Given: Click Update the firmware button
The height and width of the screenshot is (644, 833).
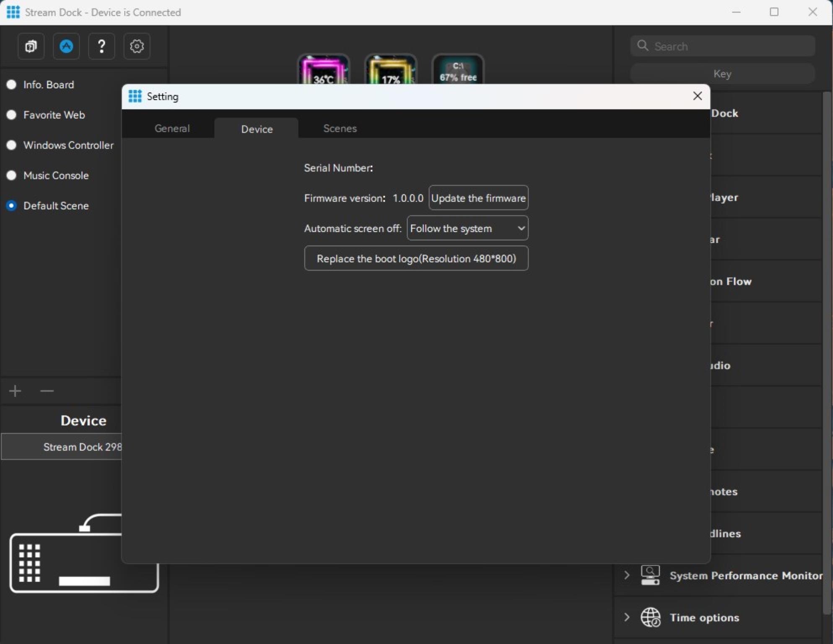Looking at the screenshot, I should tap(478, 198).
